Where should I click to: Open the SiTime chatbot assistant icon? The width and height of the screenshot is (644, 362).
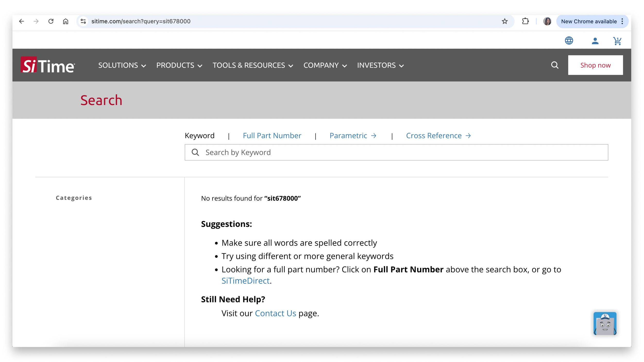(605, 323)
